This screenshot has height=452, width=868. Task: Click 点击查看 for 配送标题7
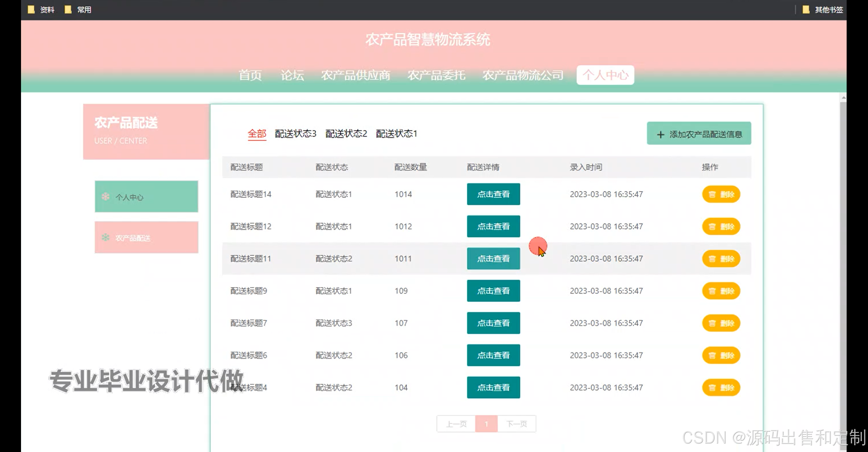(493, 323)
